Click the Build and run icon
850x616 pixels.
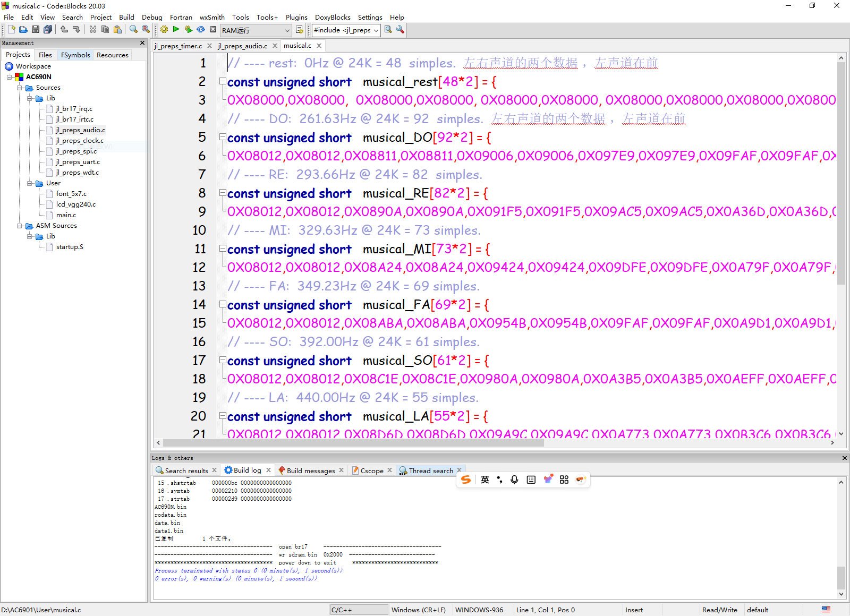point(188,30)
